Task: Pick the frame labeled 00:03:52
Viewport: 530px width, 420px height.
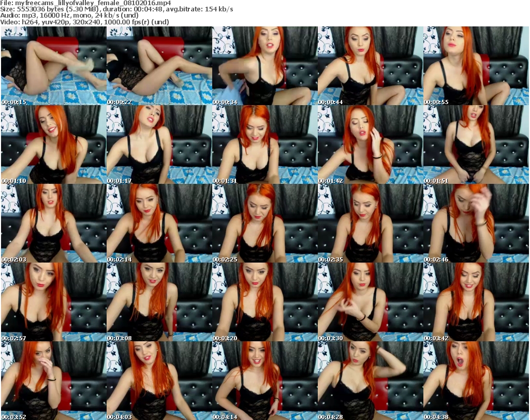Action: click(x=53, y=381)
